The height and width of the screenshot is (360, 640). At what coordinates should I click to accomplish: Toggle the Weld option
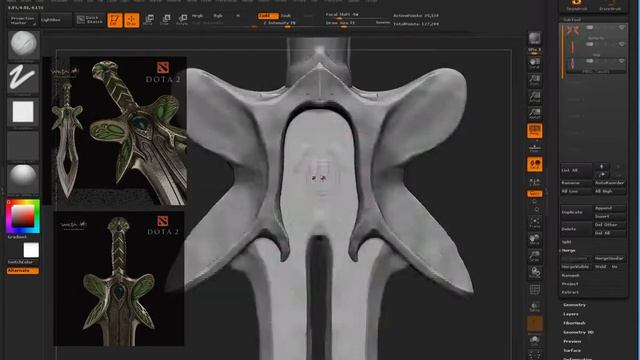[600, 267]
